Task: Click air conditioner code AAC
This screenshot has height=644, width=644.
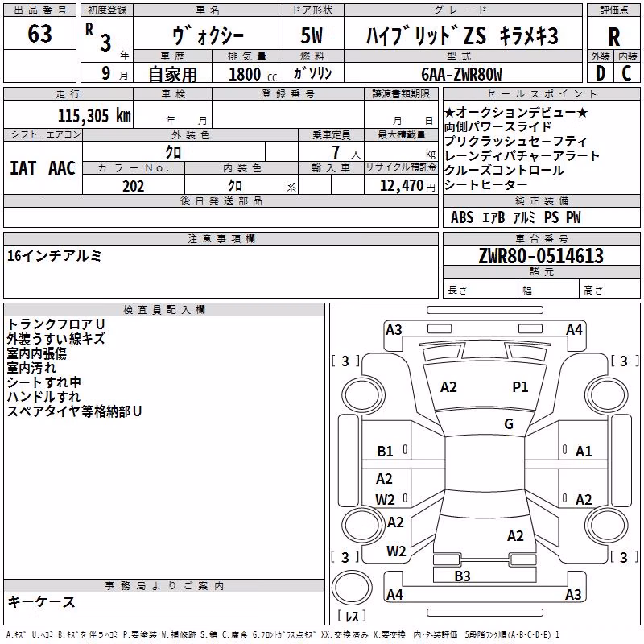Action: tap(62, 168)
